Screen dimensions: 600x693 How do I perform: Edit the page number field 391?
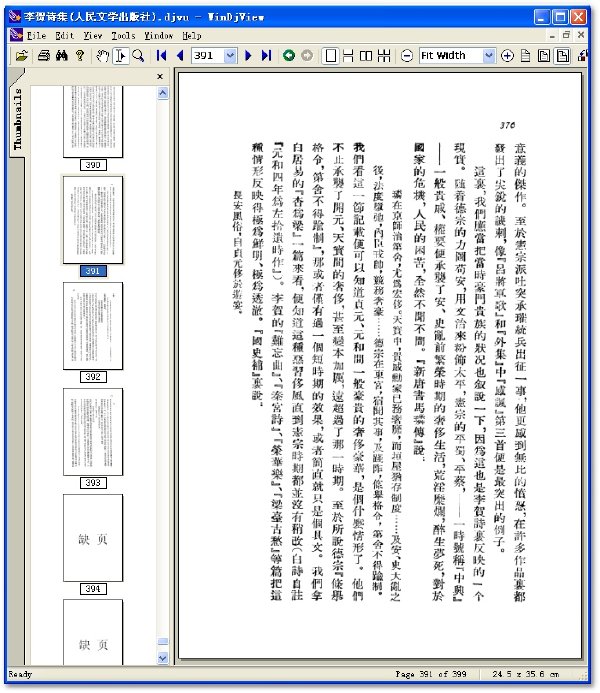pos(209,56)
